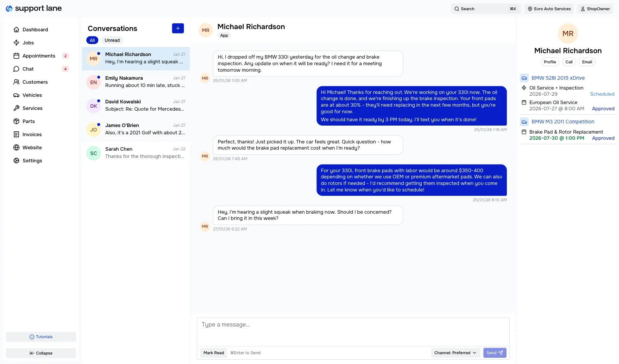The image size is (619, 364).
Task: Select the All conversations filter
Action: 92,40
